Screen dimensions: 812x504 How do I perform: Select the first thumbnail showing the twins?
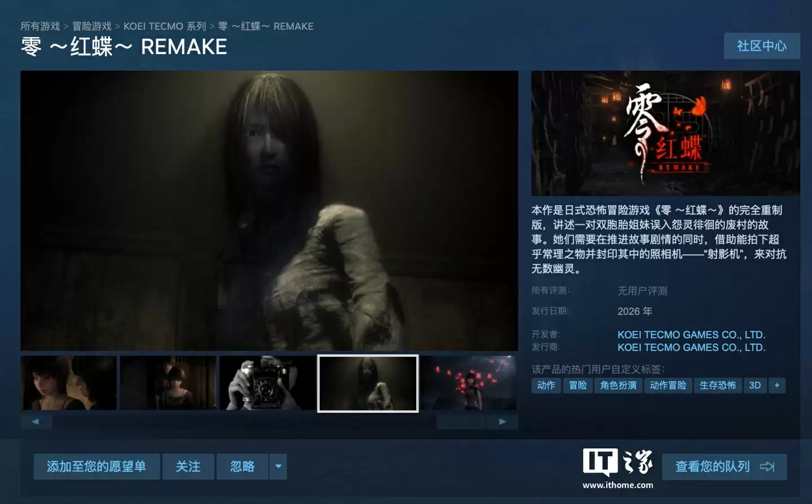tap(68, 383)
